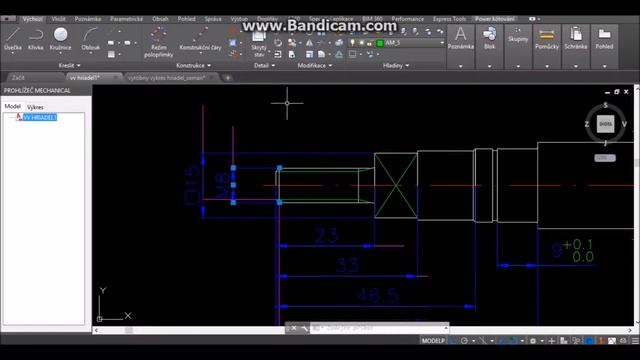This screenshot has height=360, width=640.
Task: Open Konstrukční čáry tool
Action: coord(200,40)
